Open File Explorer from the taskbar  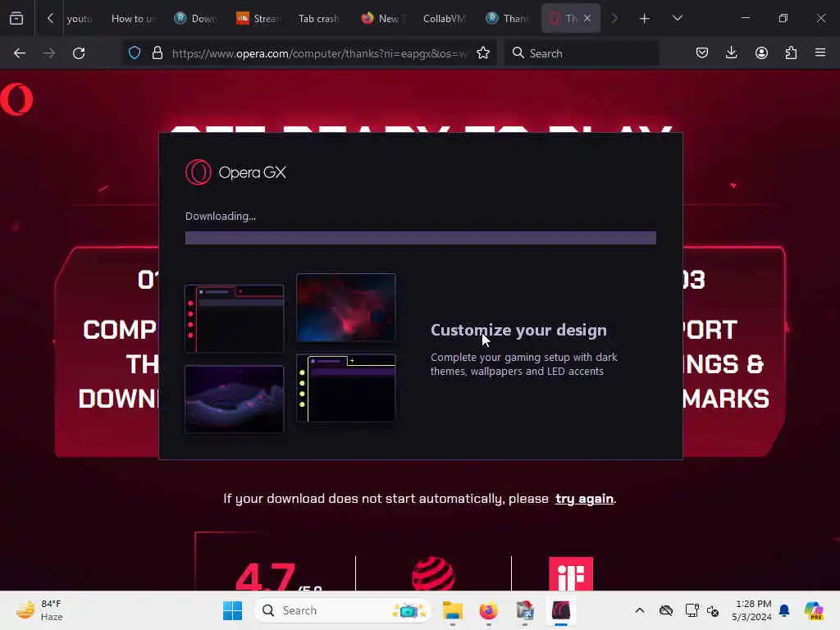(x=452, y=610)
